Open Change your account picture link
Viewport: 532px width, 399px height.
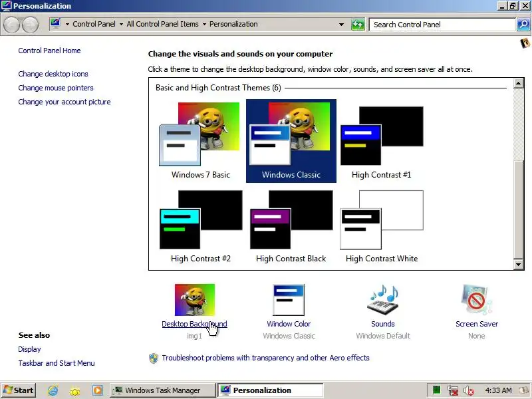[x=65, y=102]
